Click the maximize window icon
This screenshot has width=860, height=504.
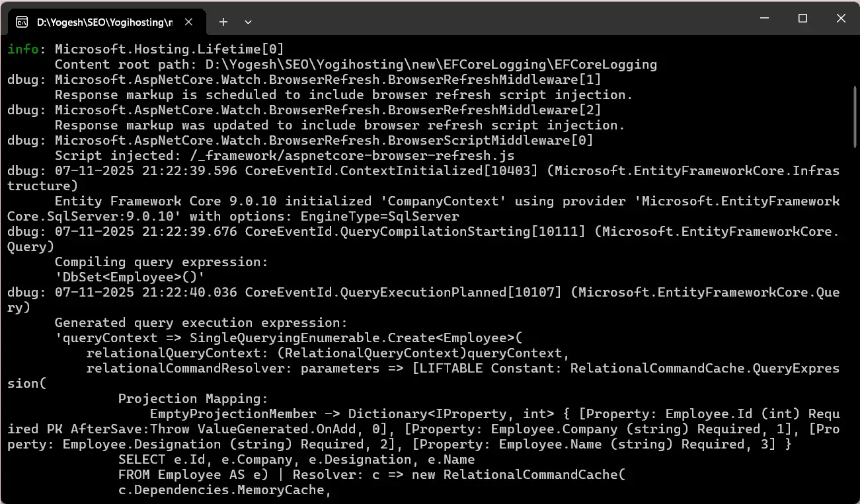coord(802,18)
